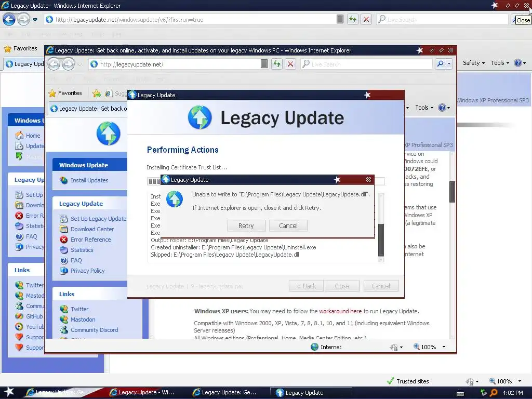The height and width of the screenshot is (399, 532).
Task: Click Home in rear window sidebar
Action: (x=33, y=136)
